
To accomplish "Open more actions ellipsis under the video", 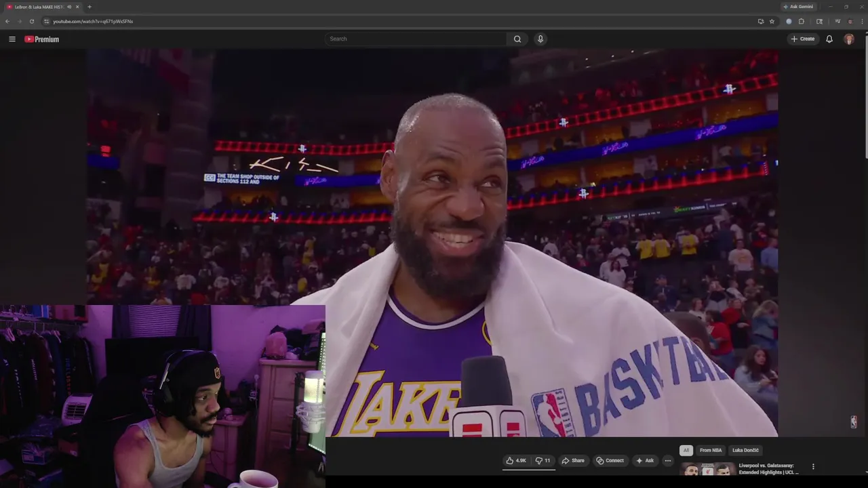I will pos(668,461).
